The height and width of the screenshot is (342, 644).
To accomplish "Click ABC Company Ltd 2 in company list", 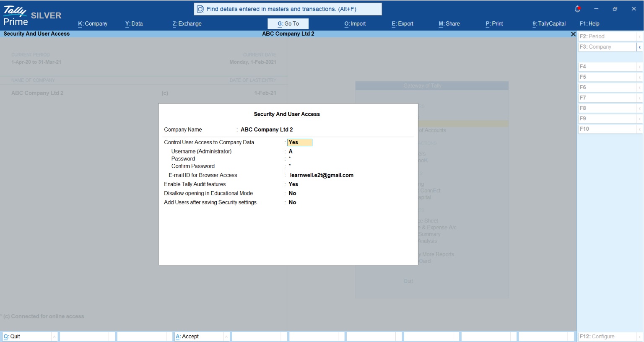I will click(37, 93).
